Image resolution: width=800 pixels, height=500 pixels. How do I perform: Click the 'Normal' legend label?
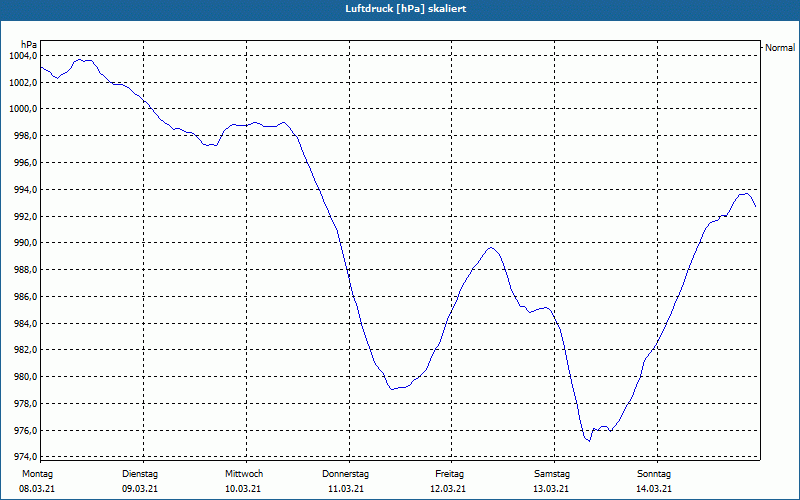click(780, 47)
